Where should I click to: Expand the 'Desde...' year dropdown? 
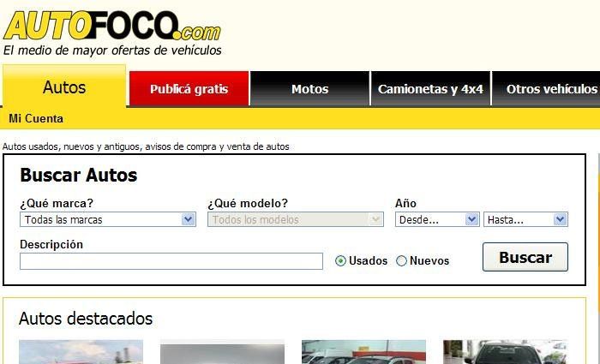[x=436, y=220]
